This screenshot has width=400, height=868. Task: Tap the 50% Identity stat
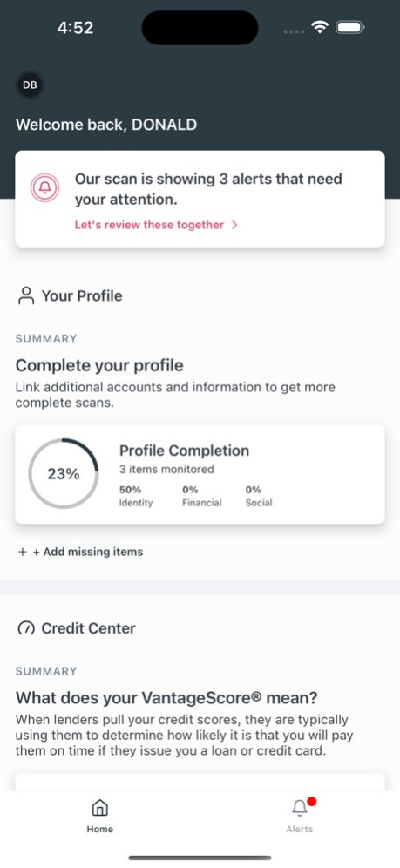[136, 496]
